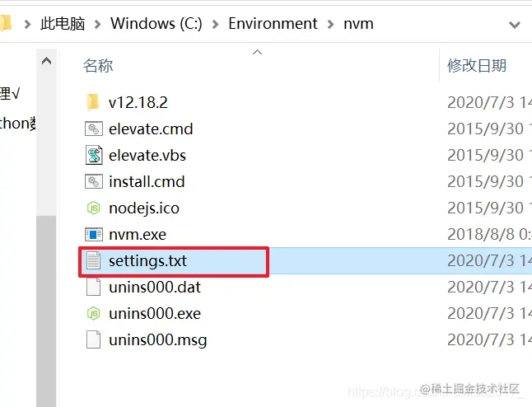Click the unins000.msg file icon

(x=93, y=340)
